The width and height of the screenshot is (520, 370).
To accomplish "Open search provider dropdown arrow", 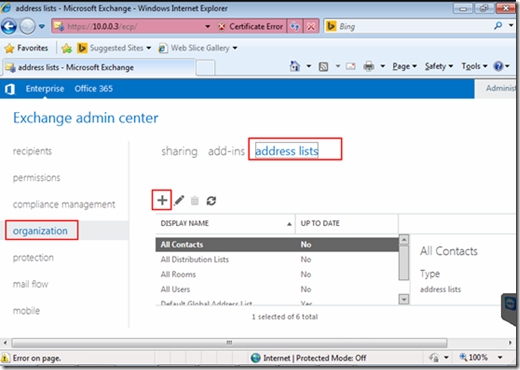I will [x=511, y=25].
